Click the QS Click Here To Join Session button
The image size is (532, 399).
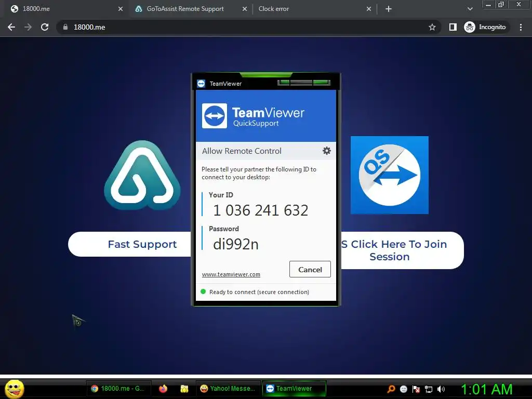coord(403,250)
